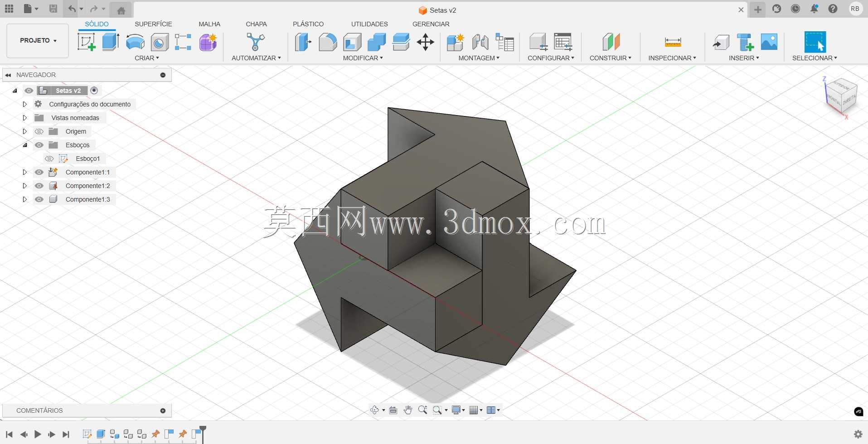Viewport: 868px width, 444px height.
Task: Expand Configurações do documento node
Action: pos(25,104)
